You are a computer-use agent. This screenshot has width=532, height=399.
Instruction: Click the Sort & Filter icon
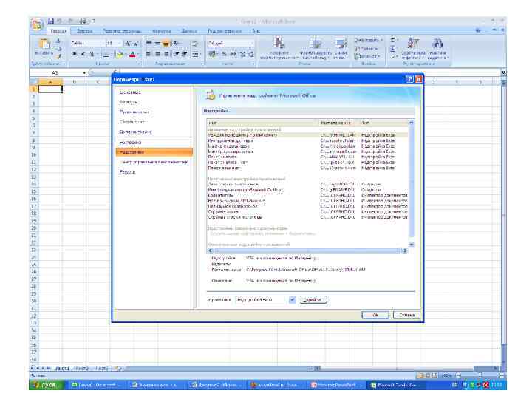(x=413, y=44)
